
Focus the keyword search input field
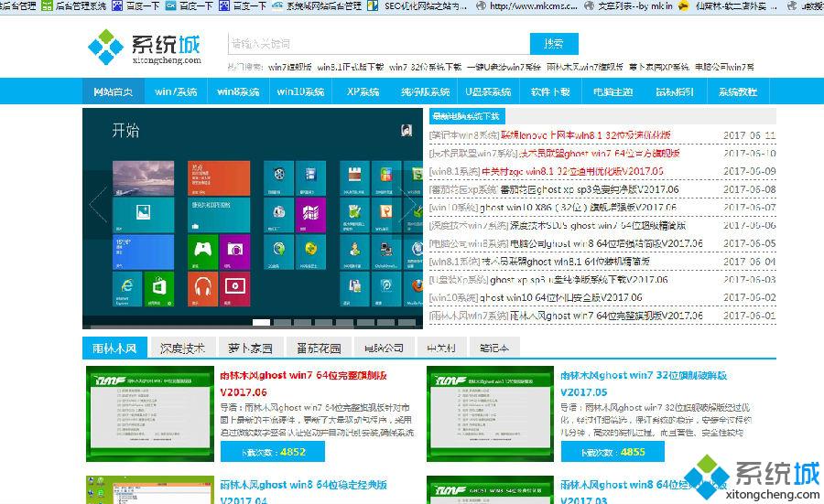click(379, 44)
